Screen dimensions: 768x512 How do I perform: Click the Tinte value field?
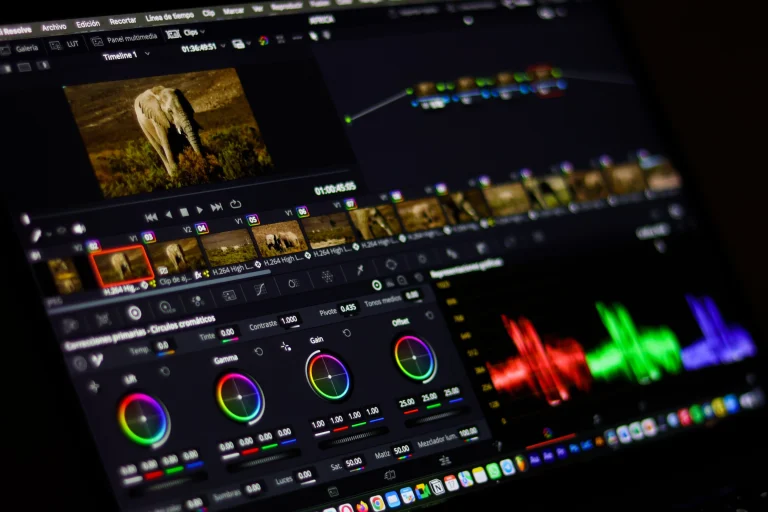tap(227, 332)
